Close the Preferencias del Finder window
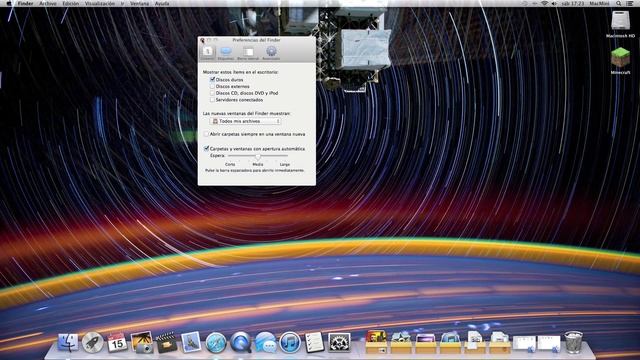The height and width of the screenshot is (360, 640). click(x=203, y=40)
